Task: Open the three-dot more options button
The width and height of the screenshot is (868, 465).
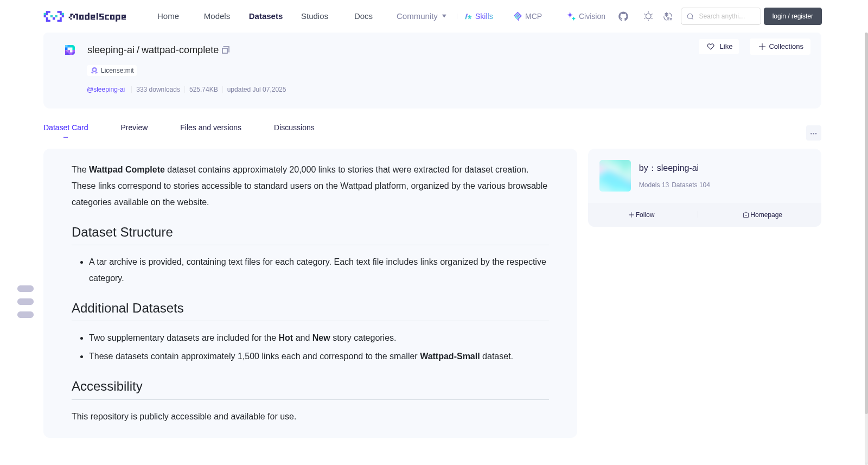Action: pos(813,133)
